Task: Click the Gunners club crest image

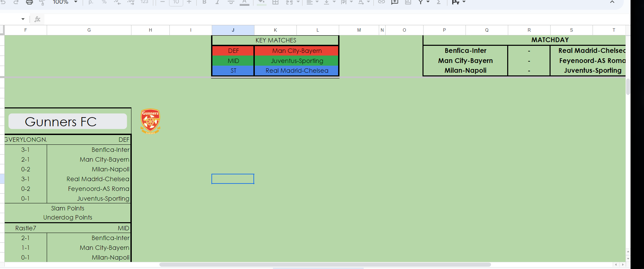Action: click(x=150, y=121)
